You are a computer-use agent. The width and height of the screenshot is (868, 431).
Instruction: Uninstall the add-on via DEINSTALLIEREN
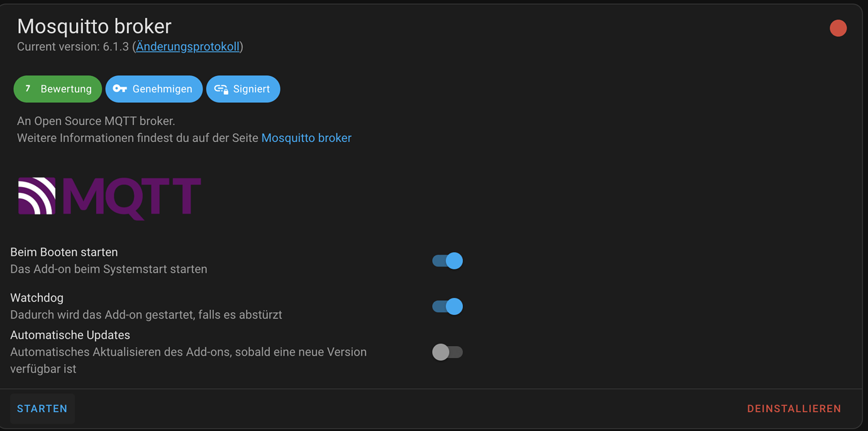794,408
